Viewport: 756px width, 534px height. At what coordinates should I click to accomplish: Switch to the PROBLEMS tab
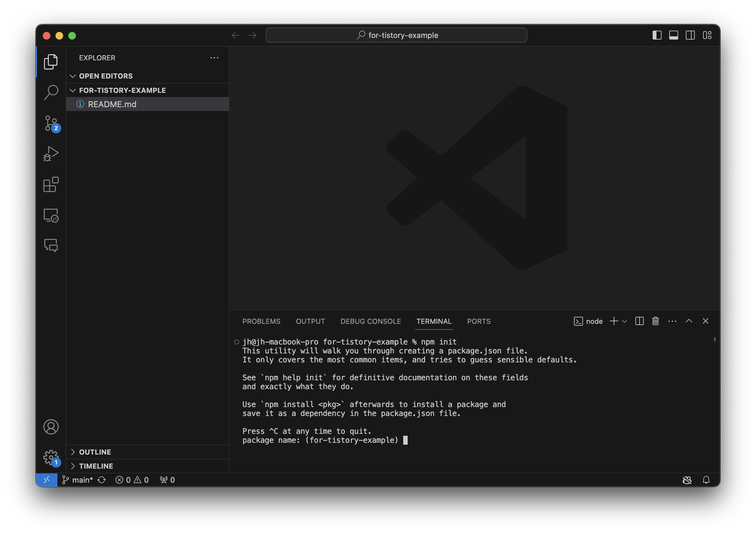click(x=261, y=321)
